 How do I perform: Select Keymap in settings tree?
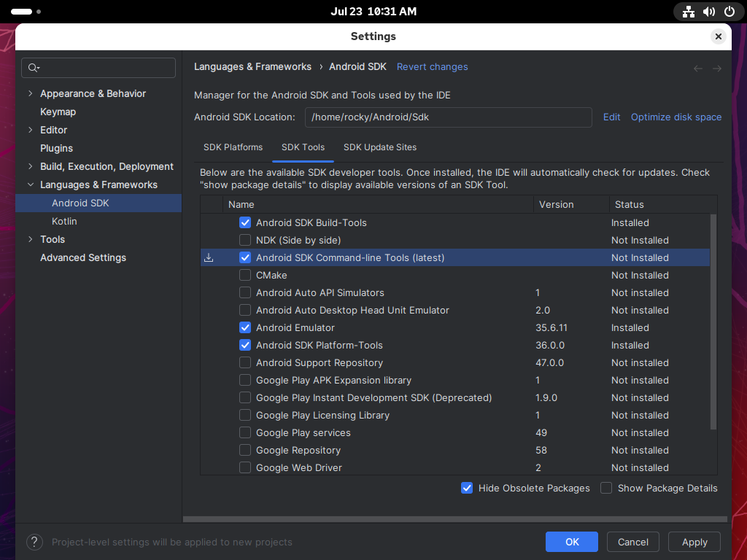coord(58,112)
